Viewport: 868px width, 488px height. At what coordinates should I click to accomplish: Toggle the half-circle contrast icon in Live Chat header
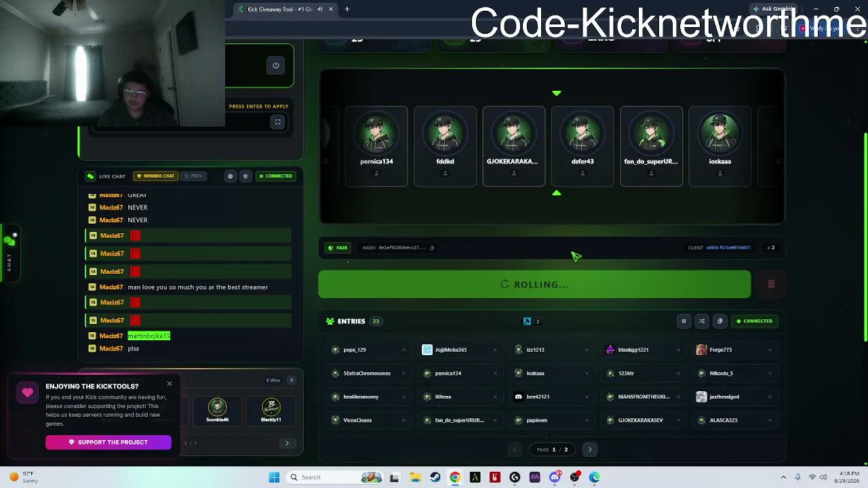coord(245,176)
